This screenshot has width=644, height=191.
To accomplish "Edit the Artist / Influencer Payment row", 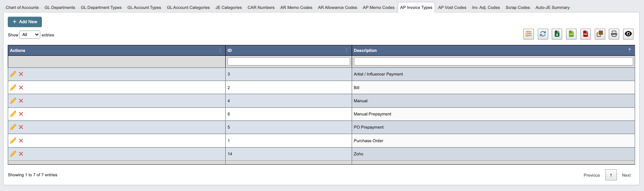I will tap(13, 74).
